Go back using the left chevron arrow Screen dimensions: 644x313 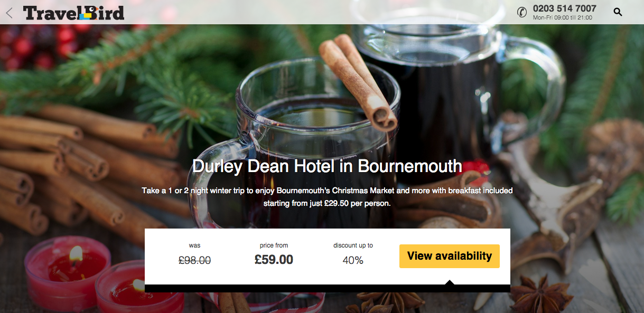[x=9, y=12]
